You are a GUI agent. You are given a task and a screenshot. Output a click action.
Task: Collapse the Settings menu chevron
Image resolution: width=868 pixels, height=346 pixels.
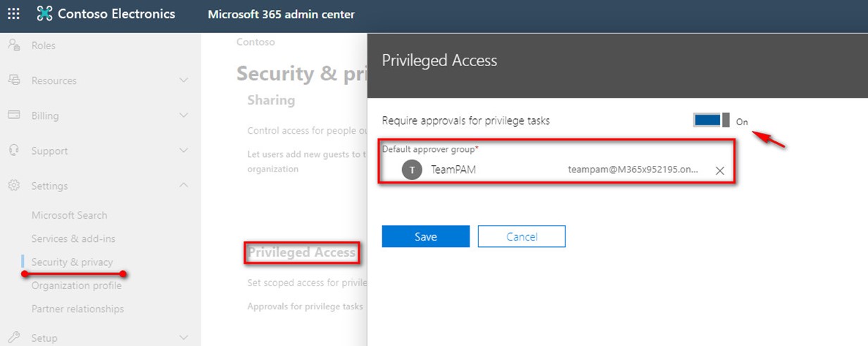tap(184, 186)
